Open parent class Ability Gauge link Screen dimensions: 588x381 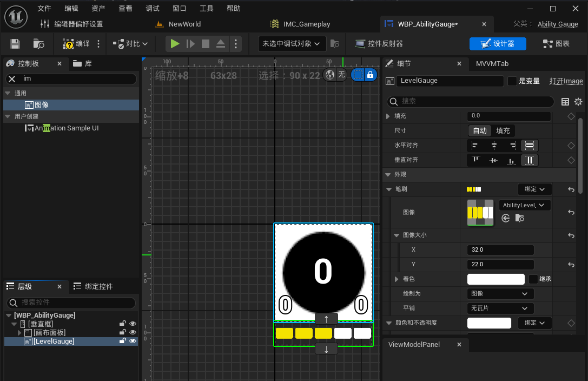point(558,24)
